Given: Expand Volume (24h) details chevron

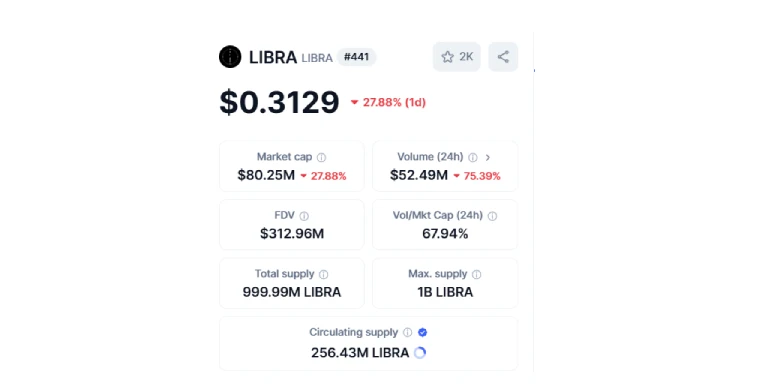Looking at the screenshot, I should point(488,158).
